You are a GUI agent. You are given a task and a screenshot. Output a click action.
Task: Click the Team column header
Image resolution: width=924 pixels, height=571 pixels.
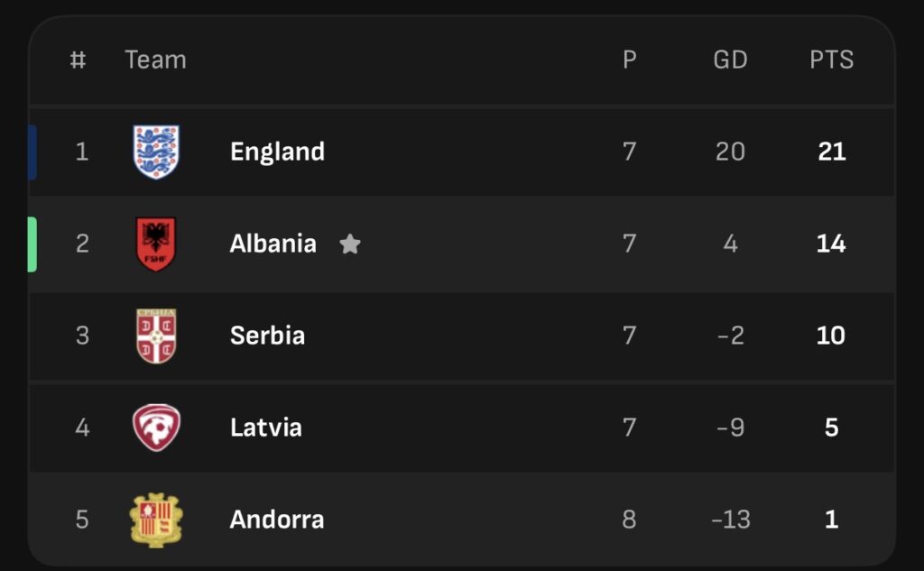point(155,60)
